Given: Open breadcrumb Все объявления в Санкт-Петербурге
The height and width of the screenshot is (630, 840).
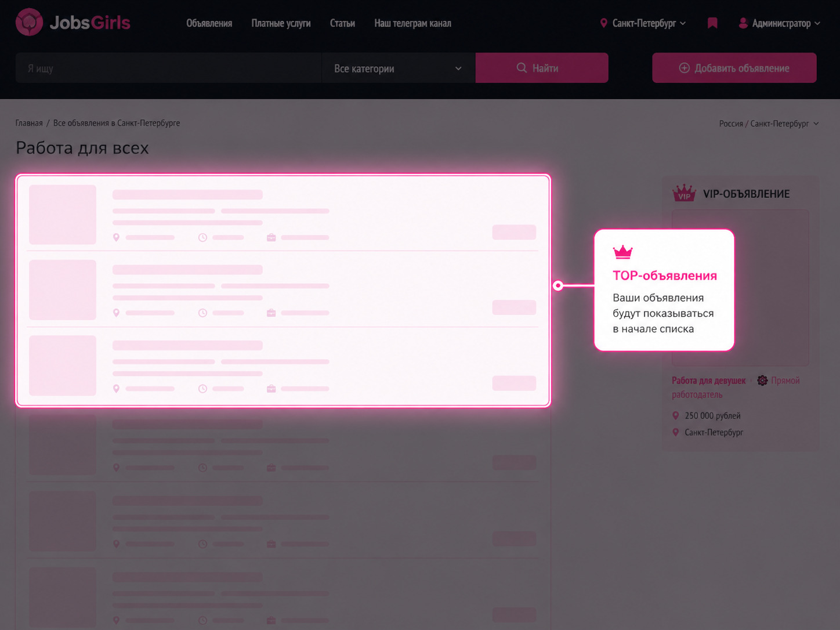Looking at the screenshot, I should 117,123.
